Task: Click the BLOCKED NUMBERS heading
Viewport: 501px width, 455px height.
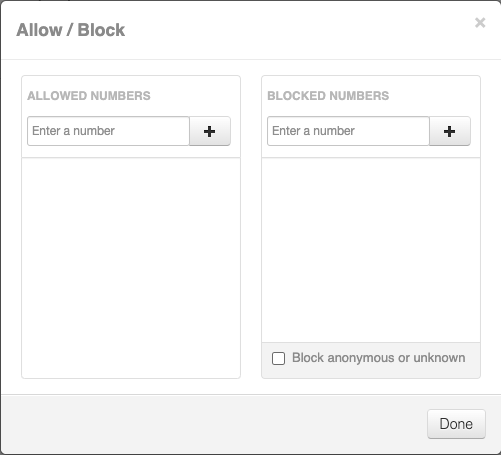Action: click(328, 96)
